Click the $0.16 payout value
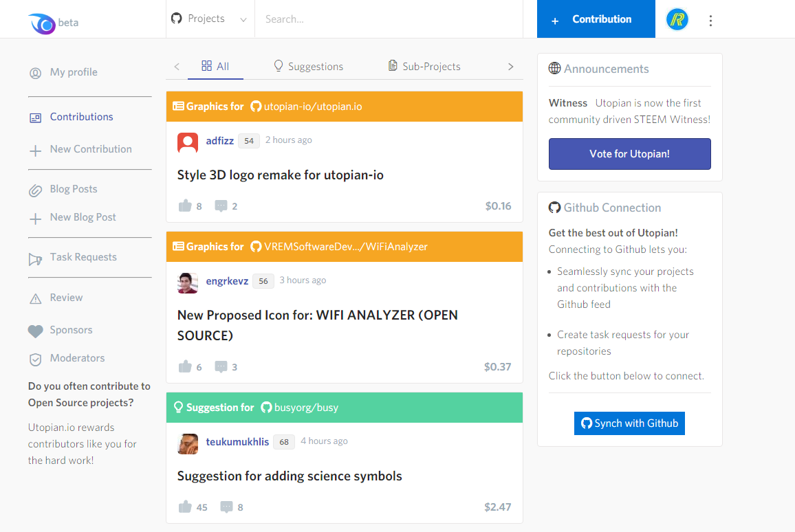The width and height of the screenshot is (795, 532). pos(498,206)
